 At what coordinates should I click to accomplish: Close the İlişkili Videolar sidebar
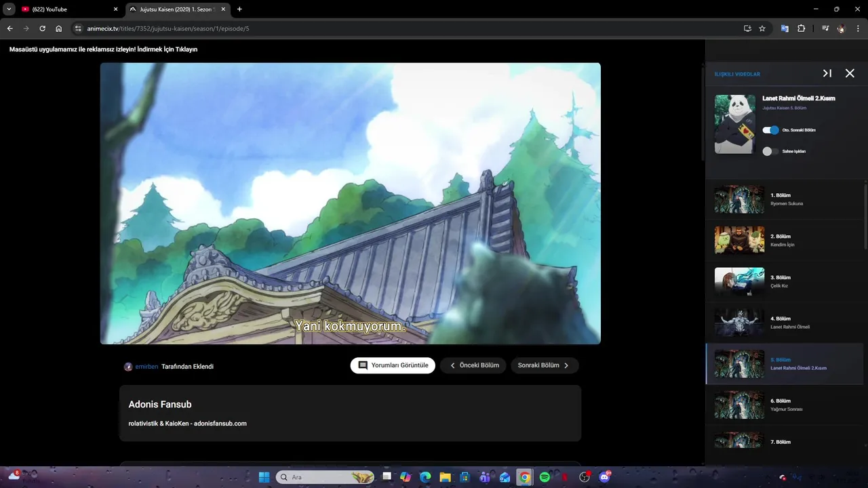pyautogui.click(x=850, y=73)
